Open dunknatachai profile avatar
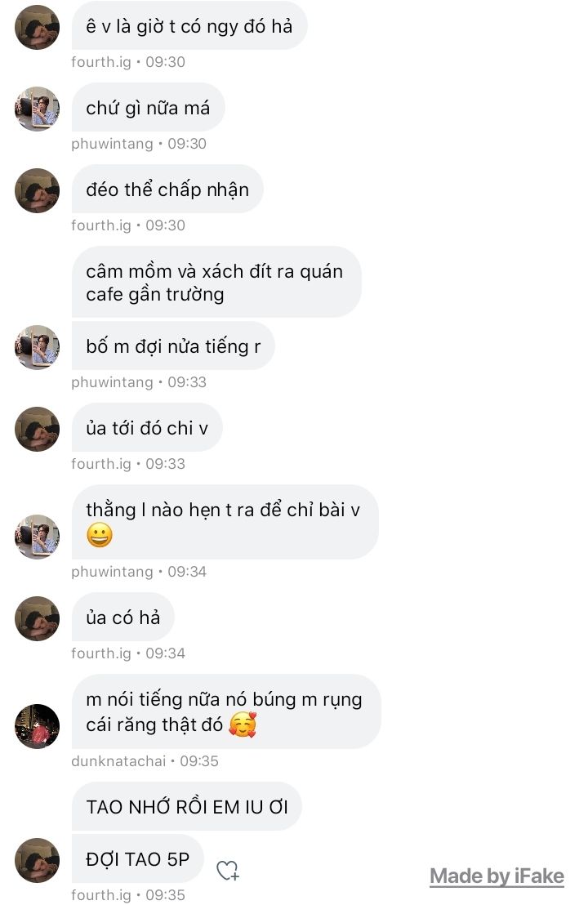The image size is (588, 905). (x=37, y=726)
